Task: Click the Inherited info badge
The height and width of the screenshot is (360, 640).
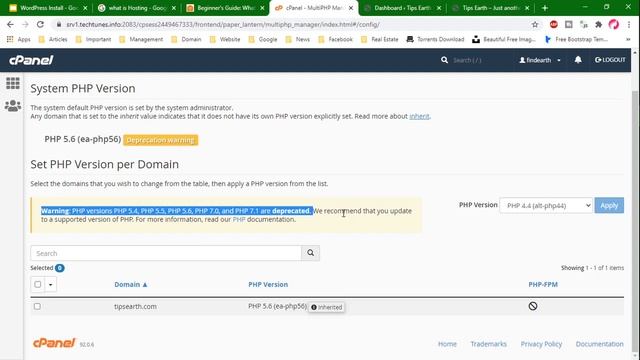Action: coord(327,307)
